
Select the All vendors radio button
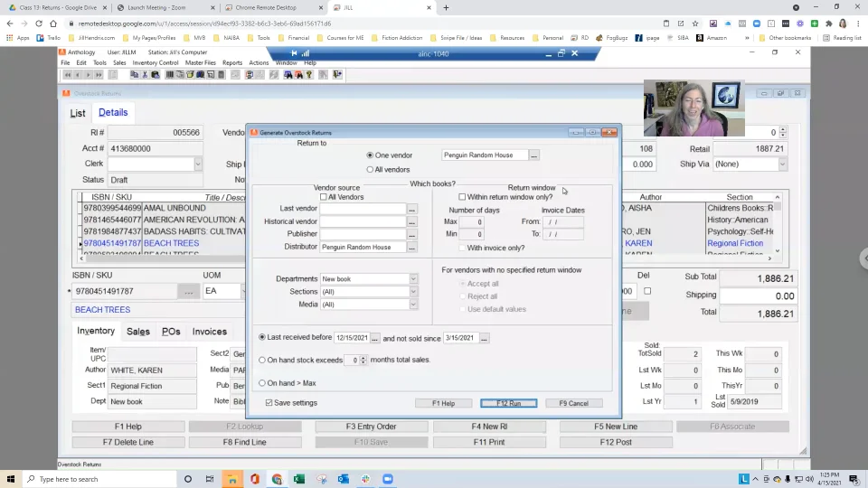pos(370,169)
